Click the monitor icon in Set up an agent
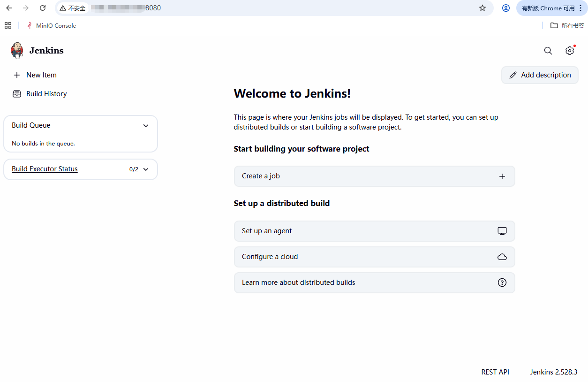The image size is (588, 382). click(502, 231)
